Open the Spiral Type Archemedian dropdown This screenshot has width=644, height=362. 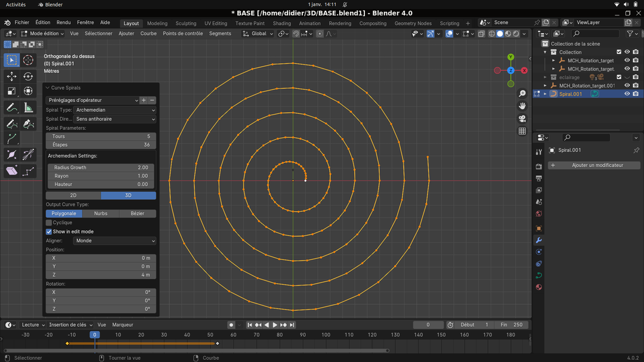[x=115, y=110]
